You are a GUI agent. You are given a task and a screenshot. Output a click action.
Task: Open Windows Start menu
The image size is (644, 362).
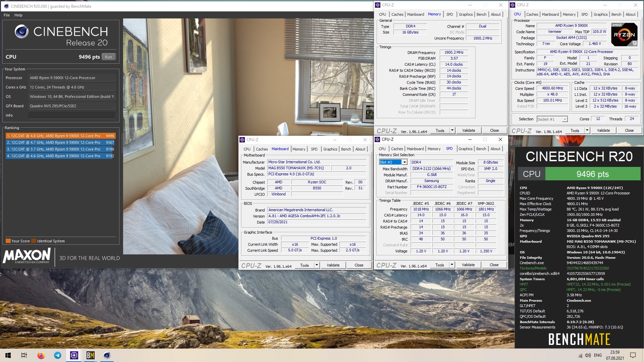coord(8,355)
